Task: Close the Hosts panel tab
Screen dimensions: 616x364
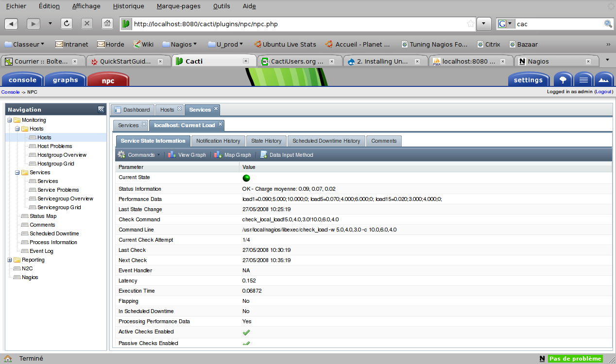Action: [179, 109]
